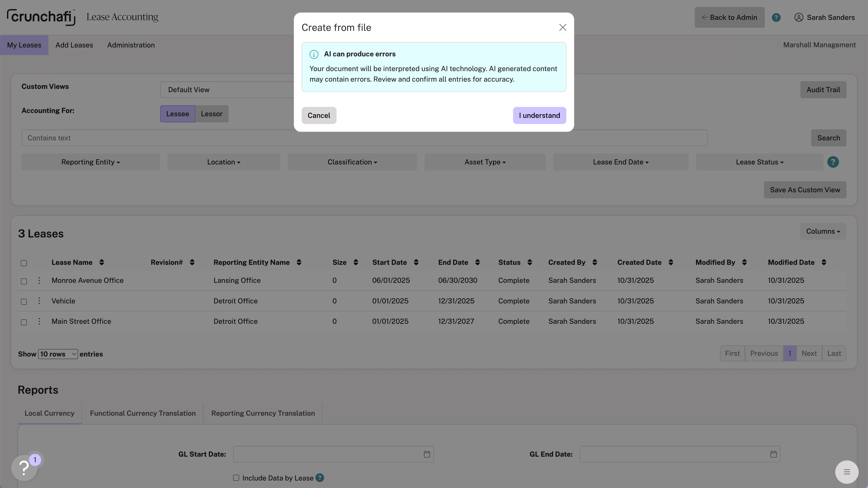Close the Create from file dialog
The width and height of the screenshot is (868, 488).
click(562, 28)
